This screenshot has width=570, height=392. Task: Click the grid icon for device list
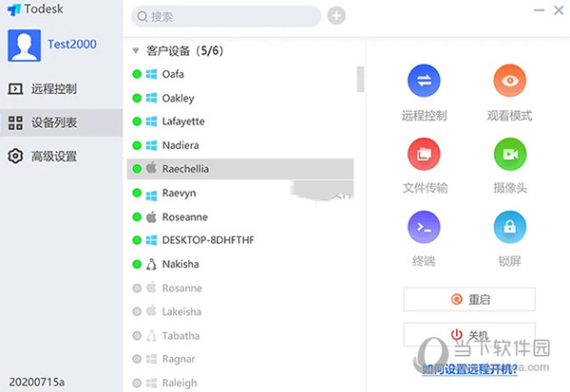pos(15,122)
